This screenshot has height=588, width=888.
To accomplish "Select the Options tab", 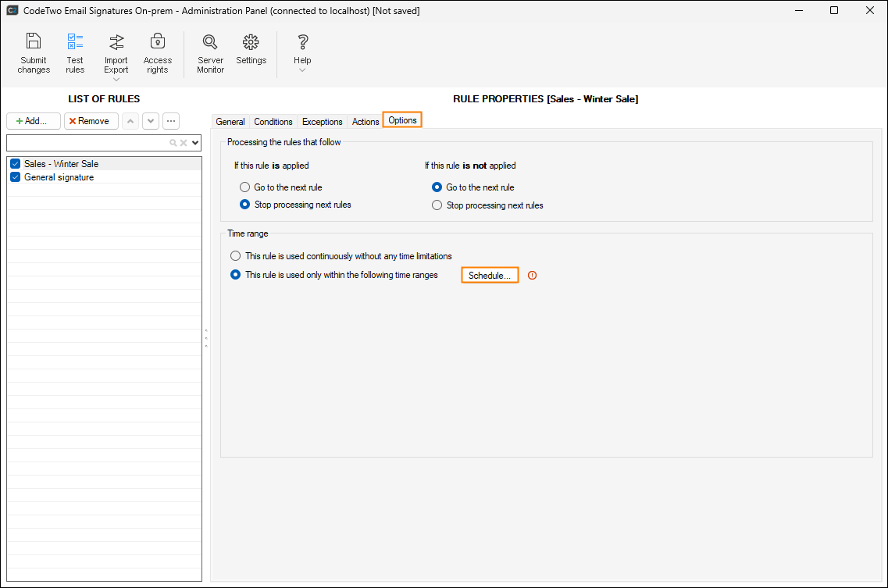I will coord(402,120).
